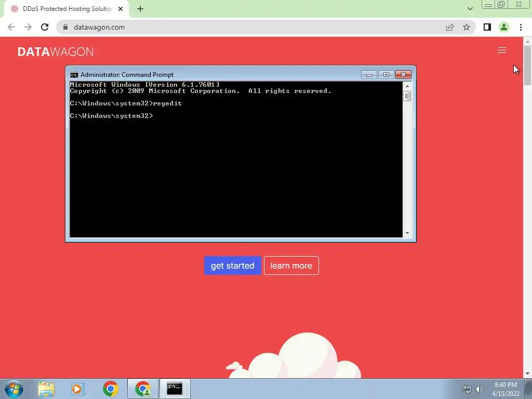Open network status tray icon
Screen dimensions: 532x399
467,389
